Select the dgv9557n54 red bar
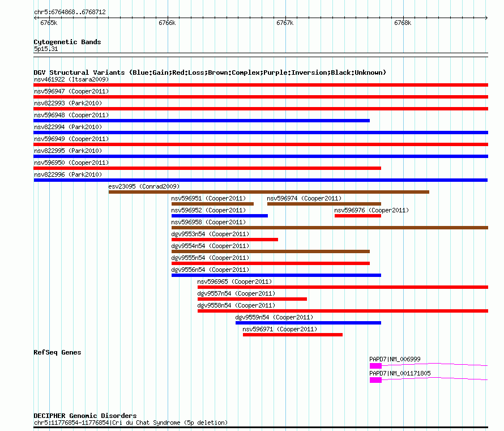Image resolution: width=504 pixels, height=431 pixels. point(253,299)
